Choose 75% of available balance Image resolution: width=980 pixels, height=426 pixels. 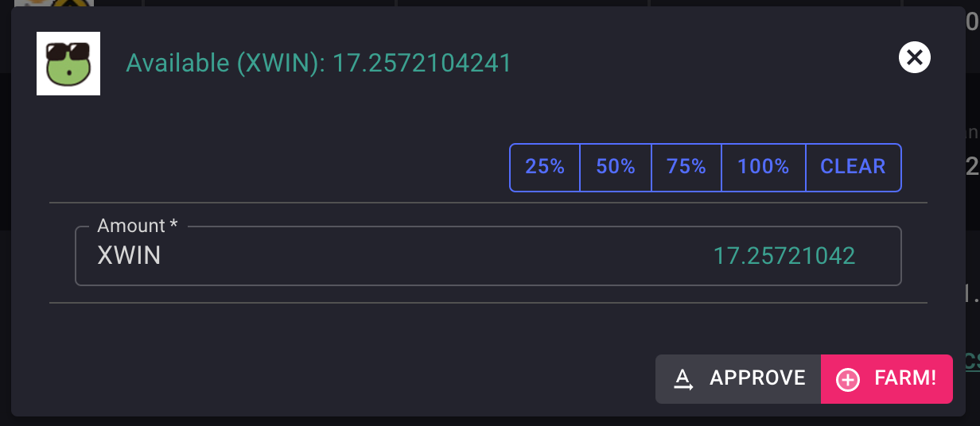pos(686,167)
